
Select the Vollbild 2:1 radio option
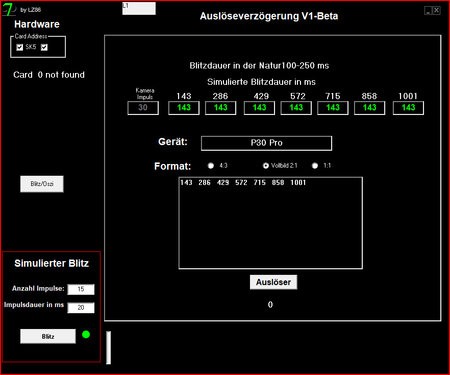pyautogui.click(x=266, y=166)
